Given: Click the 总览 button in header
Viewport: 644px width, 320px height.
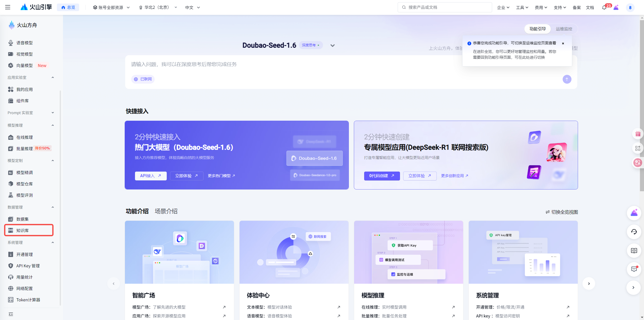Looking at the screenshot, I should 68,7.
